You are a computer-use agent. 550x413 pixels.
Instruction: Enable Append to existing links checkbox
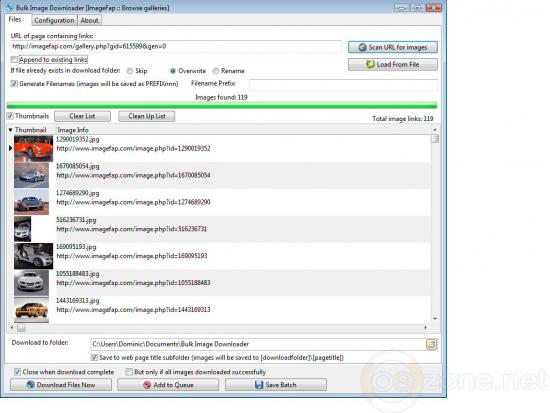point(14,60)
